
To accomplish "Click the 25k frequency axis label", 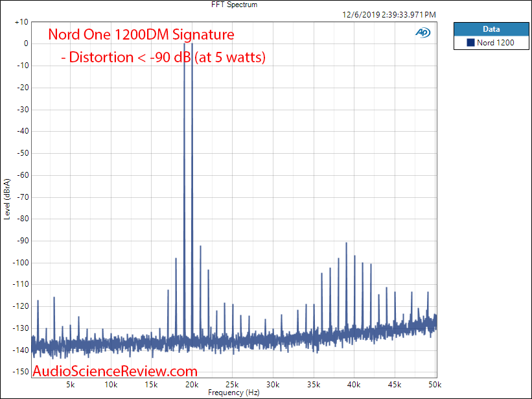I will 232,385.
